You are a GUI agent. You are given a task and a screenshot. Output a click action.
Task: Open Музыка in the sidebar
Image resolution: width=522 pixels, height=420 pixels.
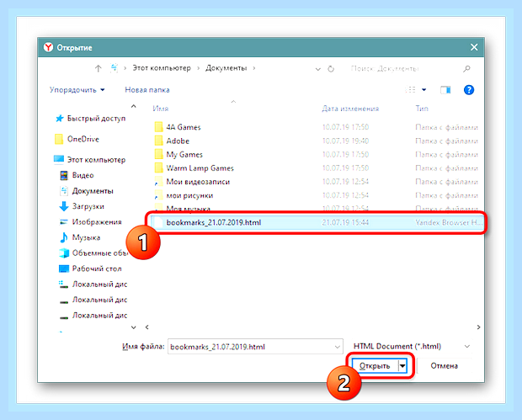pyautogui.click(x=86, y=237)
